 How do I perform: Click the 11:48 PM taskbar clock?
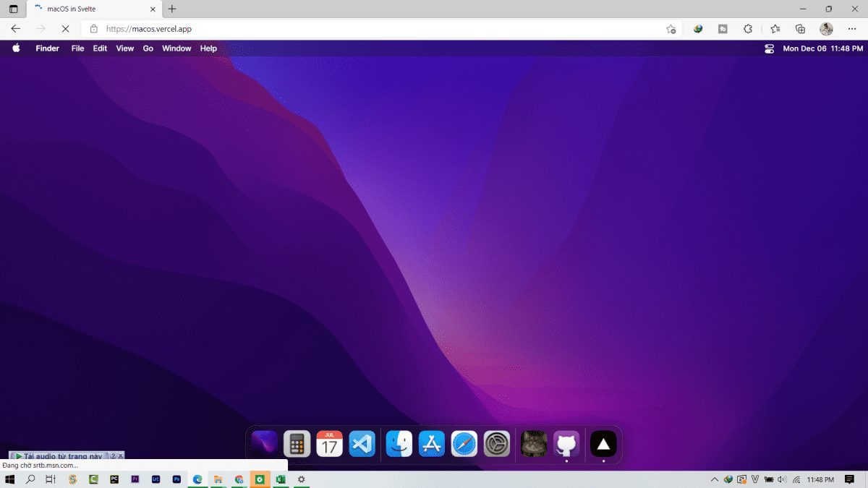click(820, 479)
